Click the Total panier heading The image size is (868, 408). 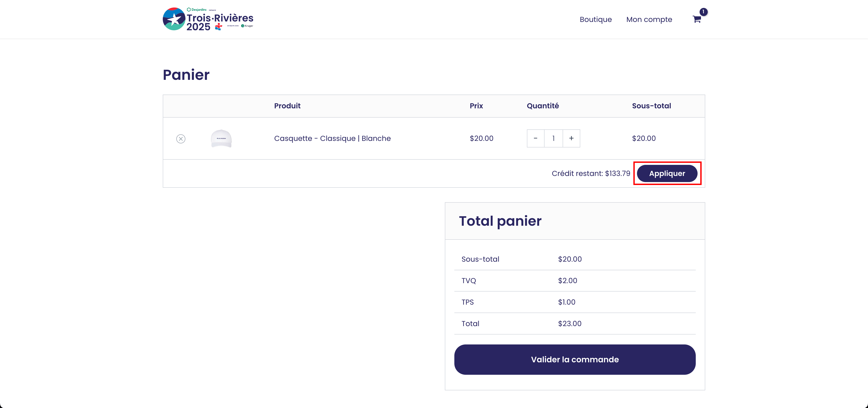point(500,221)
